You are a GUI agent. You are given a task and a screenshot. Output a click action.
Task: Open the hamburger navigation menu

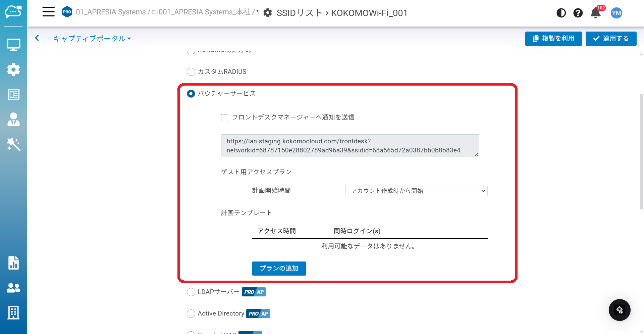tap(48, 12)
